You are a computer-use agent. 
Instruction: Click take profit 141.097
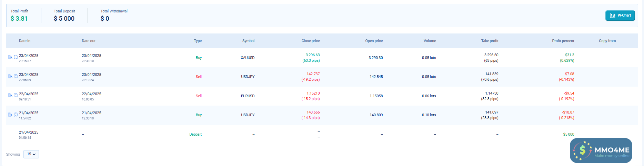pyautogui.click(x=492, y=112)
